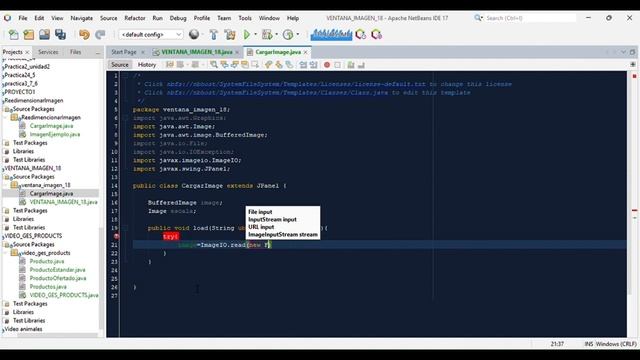Run the project with green play icon
This screenshot has width=640, height=360.
[x=247, y=35]
